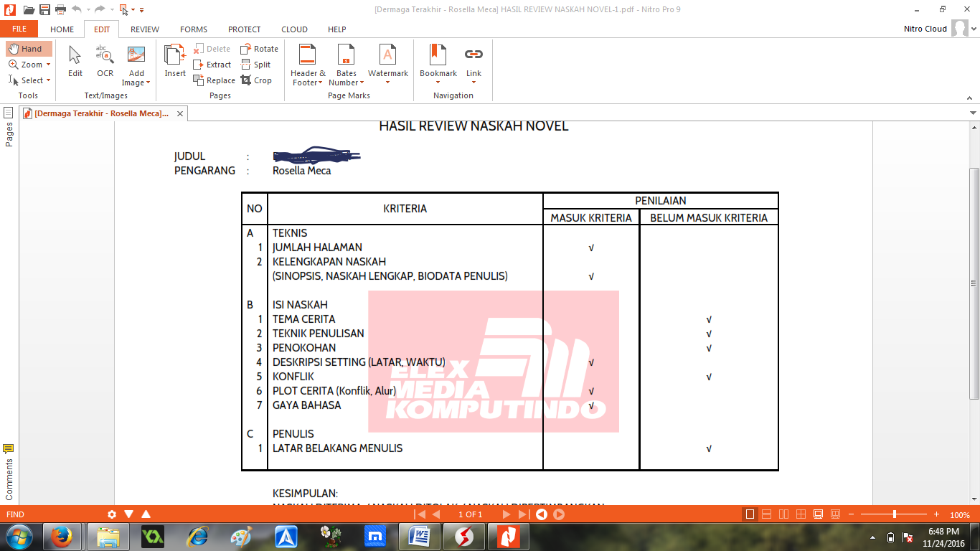Open the Pages side panel
The image size is (980, 551).
(x=9, y=128)
